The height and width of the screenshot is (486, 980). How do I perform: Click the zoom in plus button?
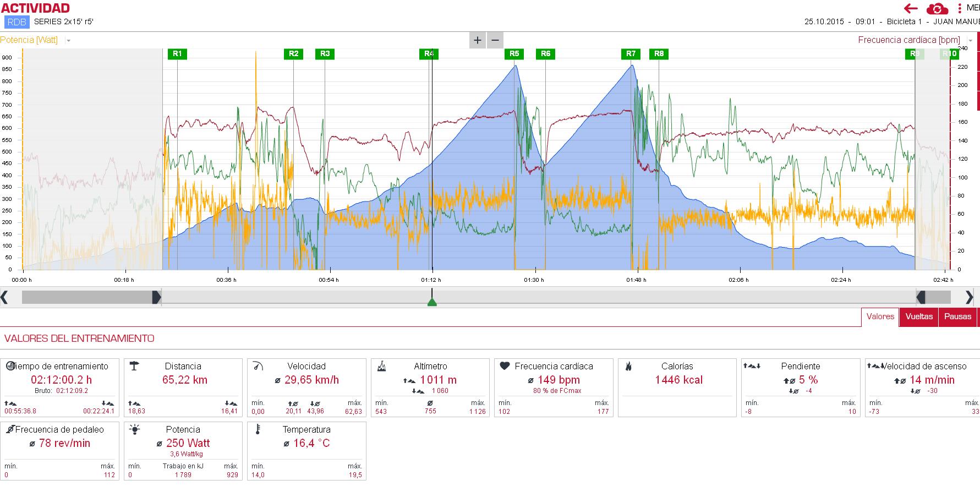coord(477,40)
